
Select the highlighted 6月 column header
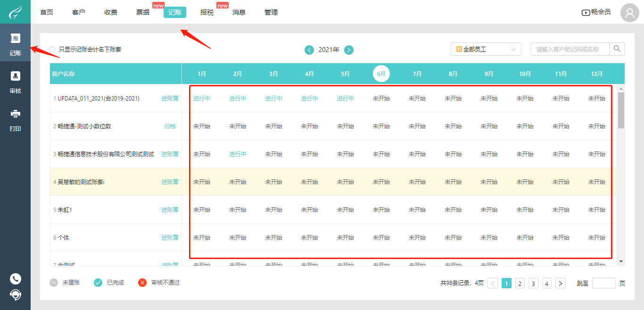point(381,74)
